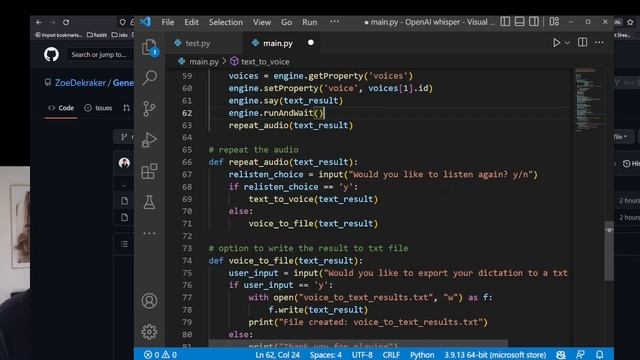Open the Accounts menu in activity bar
The width and height of the screenshot is (640, 360).
149,301
